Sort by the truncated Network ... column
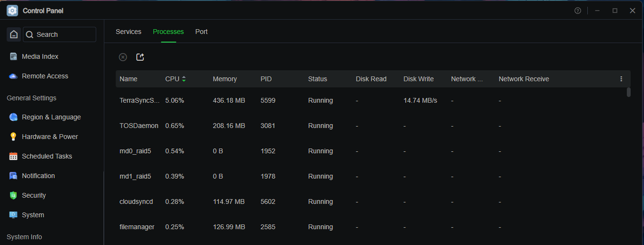This screenshot has height=245, width=644. point(466,79)
